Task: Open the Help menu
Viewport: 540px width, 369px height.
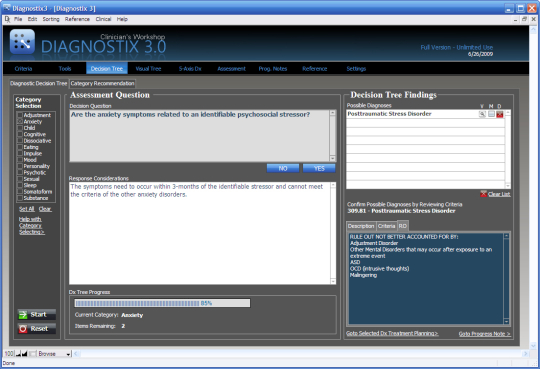Action: coord(122,19)
